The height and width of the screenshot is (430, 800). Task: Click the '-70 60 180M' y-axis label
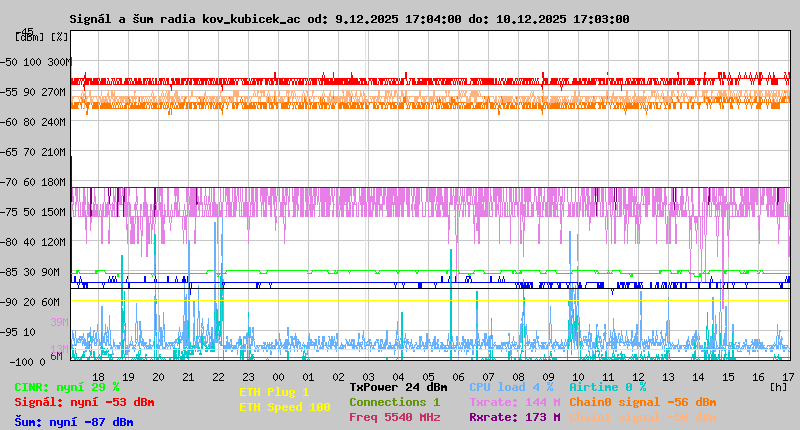click(33, 182)
